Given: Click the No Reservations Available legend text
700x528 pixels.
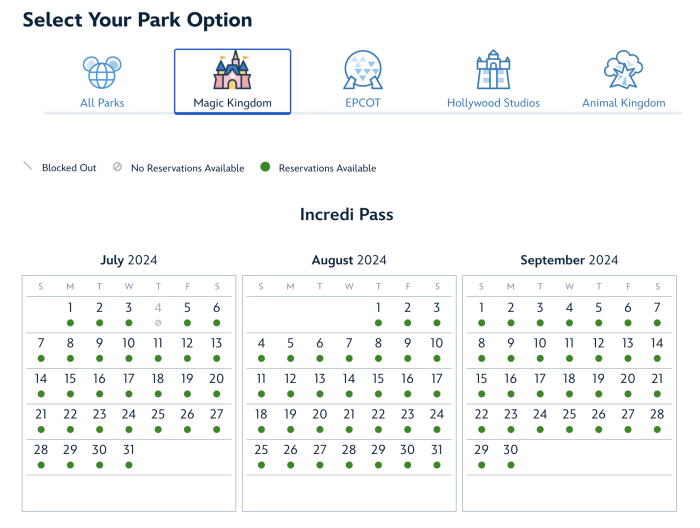Looking at the screenshot, I should pyautogui.click(x=188, y=168).
